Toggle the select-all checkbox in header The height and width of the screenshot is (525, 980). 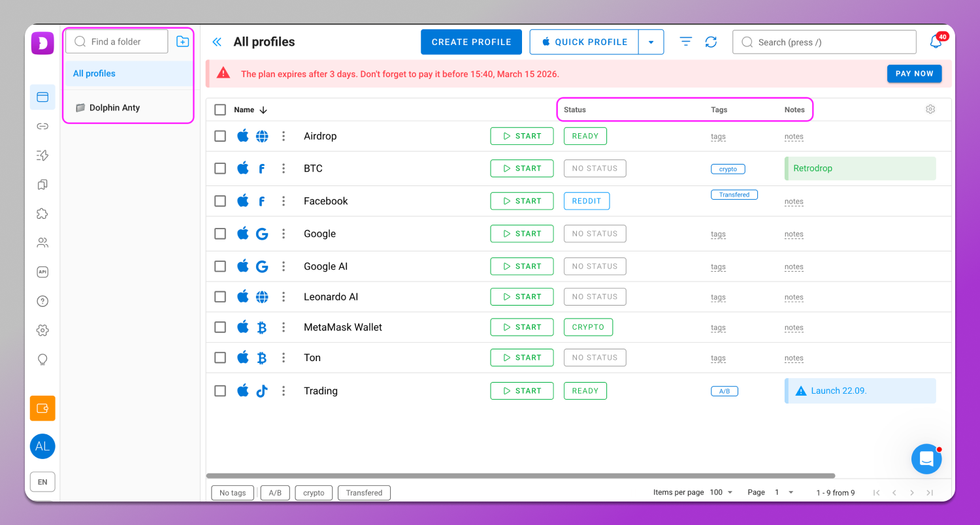tap(220, 110)
